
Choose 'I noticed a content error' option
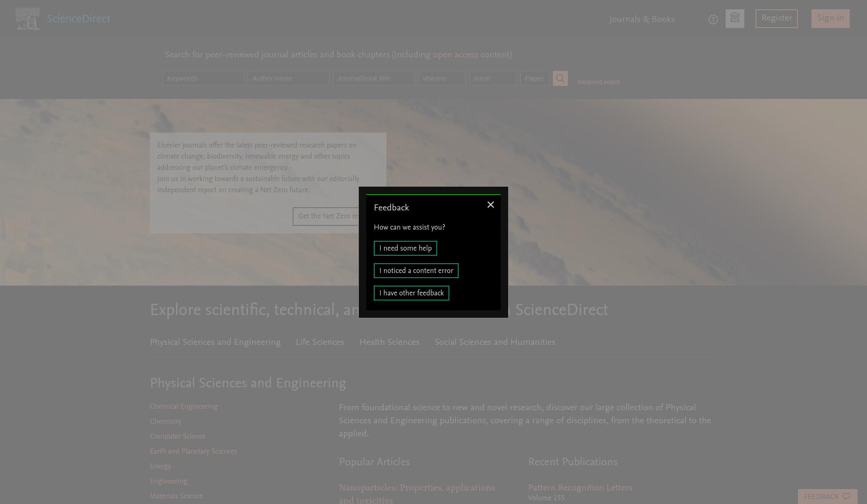point(416,271)
